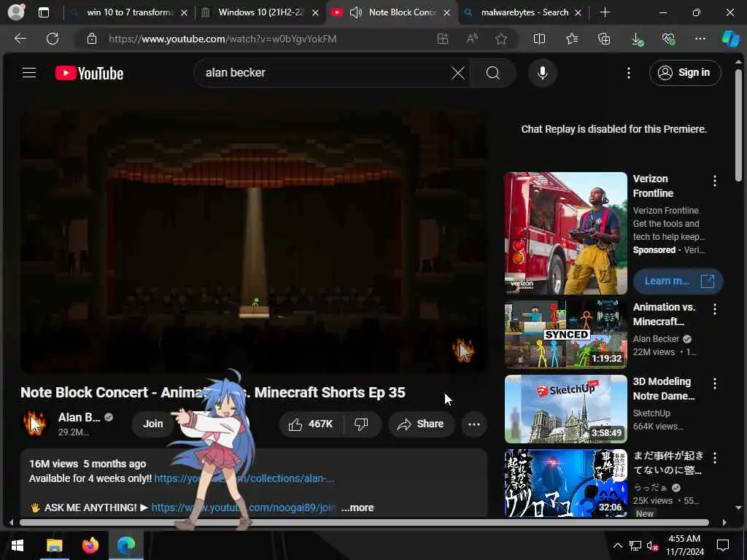The image size is (747, 560).
Task: Open the Copilot sidebar
Action: (x=729, y=39)
